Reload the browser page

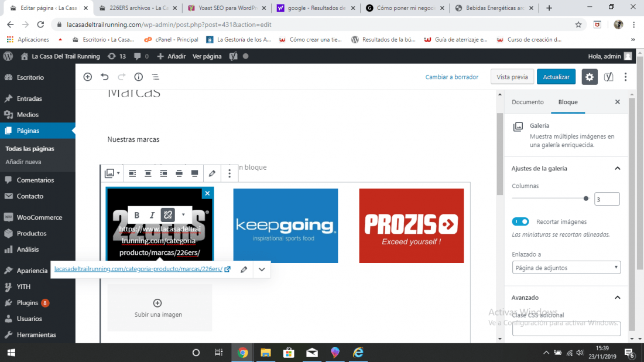pyautogui.click(x=40, y=25)
